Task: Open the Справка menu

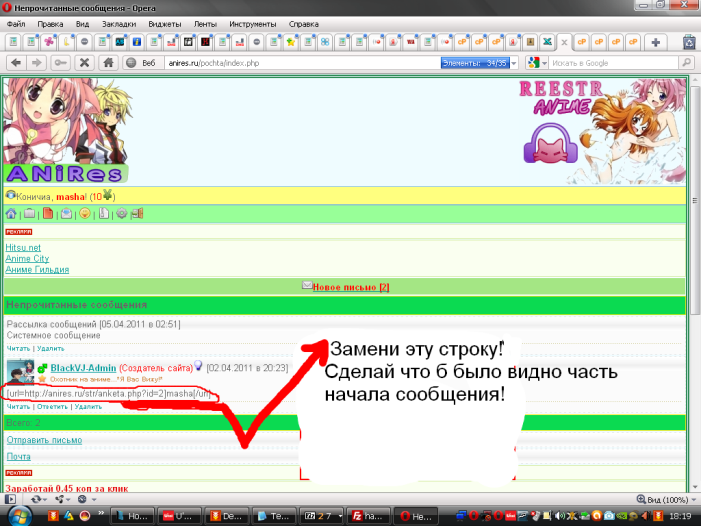Action: pos(304,24)
